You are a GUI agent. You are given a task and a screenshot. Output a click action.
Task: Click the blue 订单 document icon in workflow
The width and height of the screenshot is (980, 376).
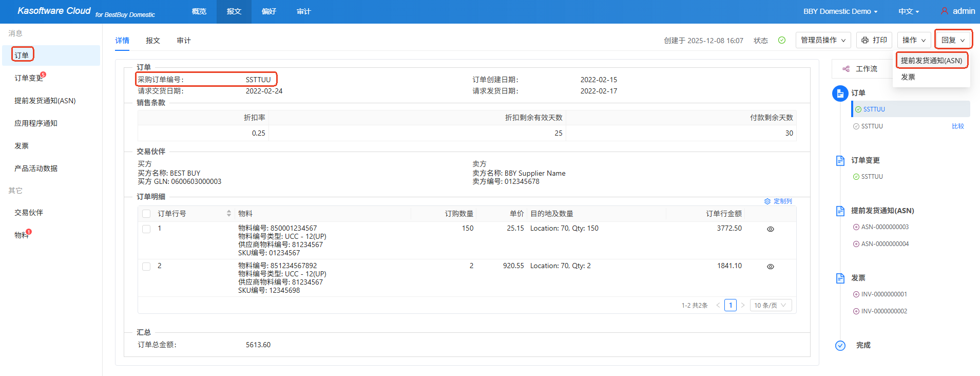(x=840, y=93)
